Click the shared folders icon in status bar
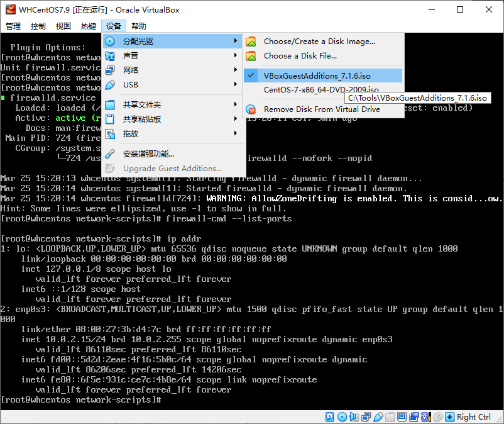The width and height of the screenshot is (504, 424). click(390, 417)
